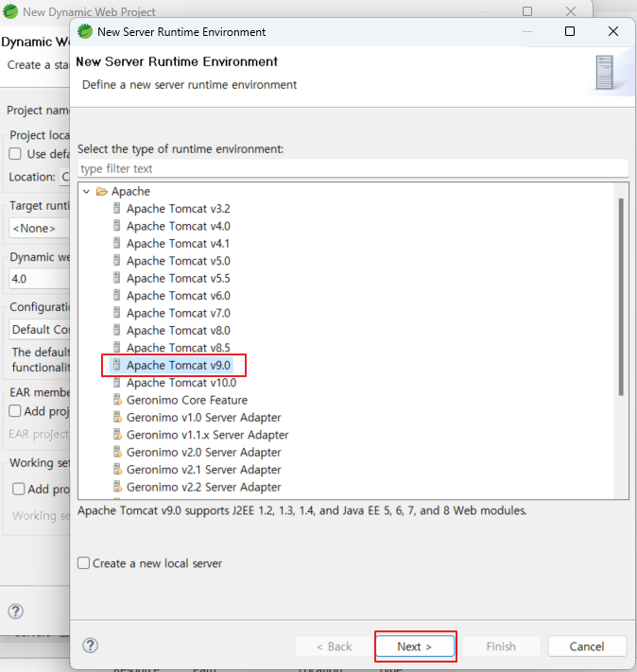
Task: Click the Apache folder label
Action: (x=130, y=191)
